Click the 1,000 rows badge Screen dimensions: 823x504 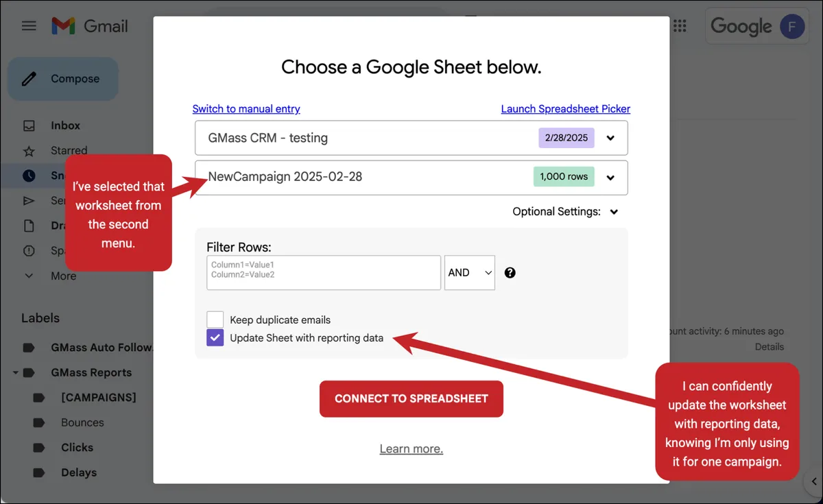click(564, 177)
